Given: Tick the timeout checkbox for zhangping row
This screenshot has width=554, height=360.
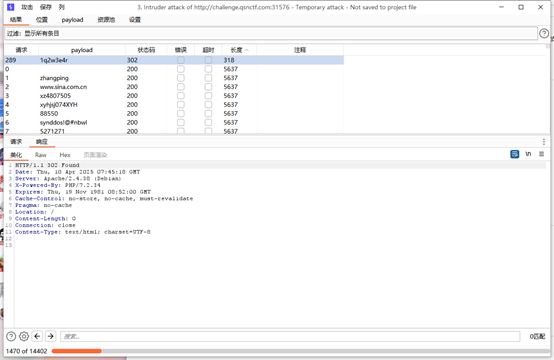Looking at the screenshot, I should (208, 78).
